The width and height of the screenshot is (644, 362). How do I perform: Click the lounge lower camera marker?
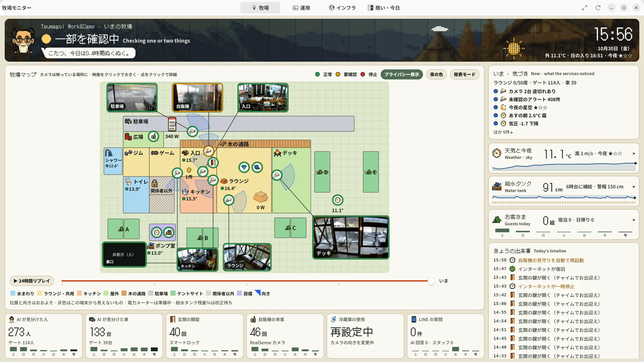229,200
